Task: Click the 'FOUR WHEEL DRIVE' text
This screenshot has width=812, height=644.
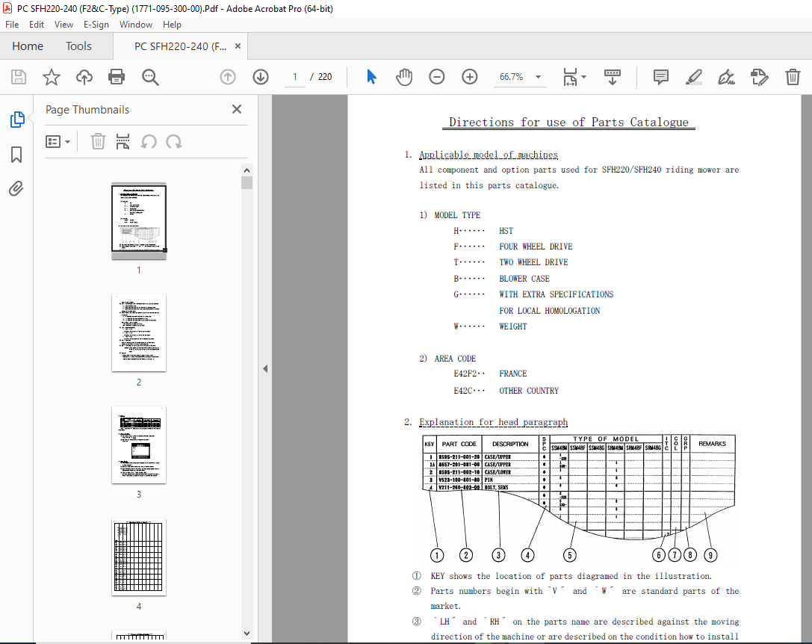Action: click(536, 247)
